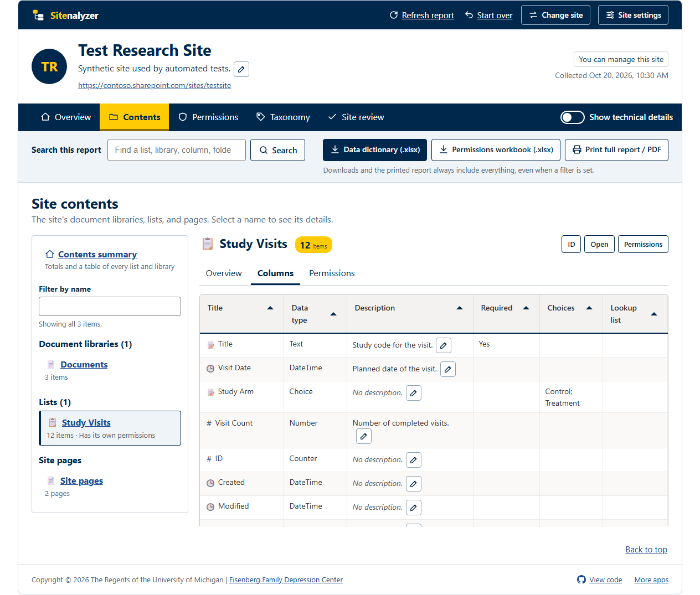Open the Permissions main navigation tab
This screenshot has height=595, width=700.
[x=208, y=117]
